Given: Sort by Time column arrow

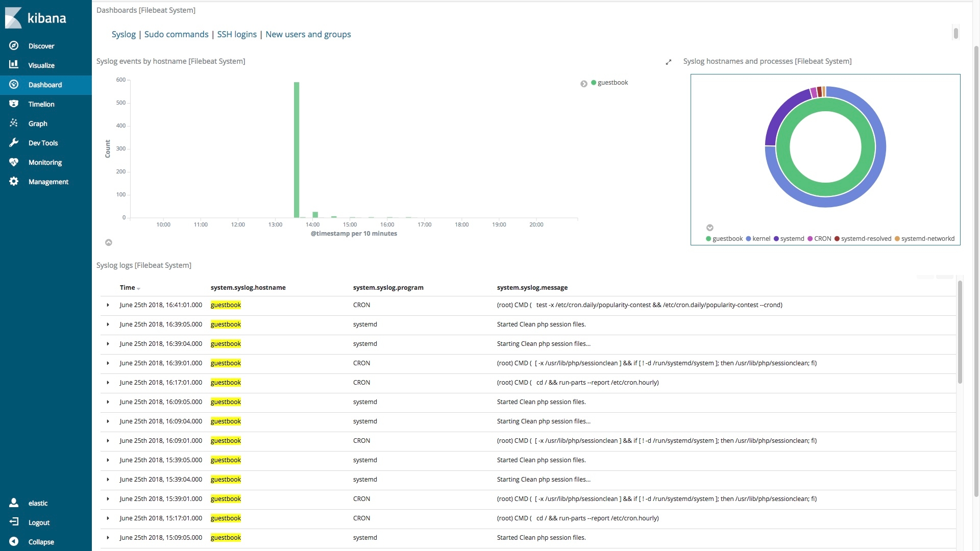Looking at the screenshot, I should pyautogui.click(x=138, y=289).
